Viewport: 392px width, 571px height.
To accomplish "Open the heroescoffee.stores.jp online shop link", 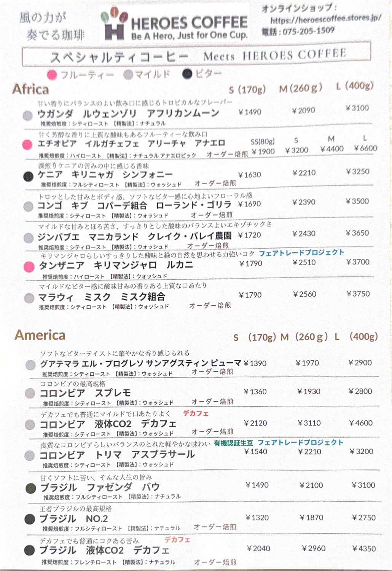I will [326, 19].
